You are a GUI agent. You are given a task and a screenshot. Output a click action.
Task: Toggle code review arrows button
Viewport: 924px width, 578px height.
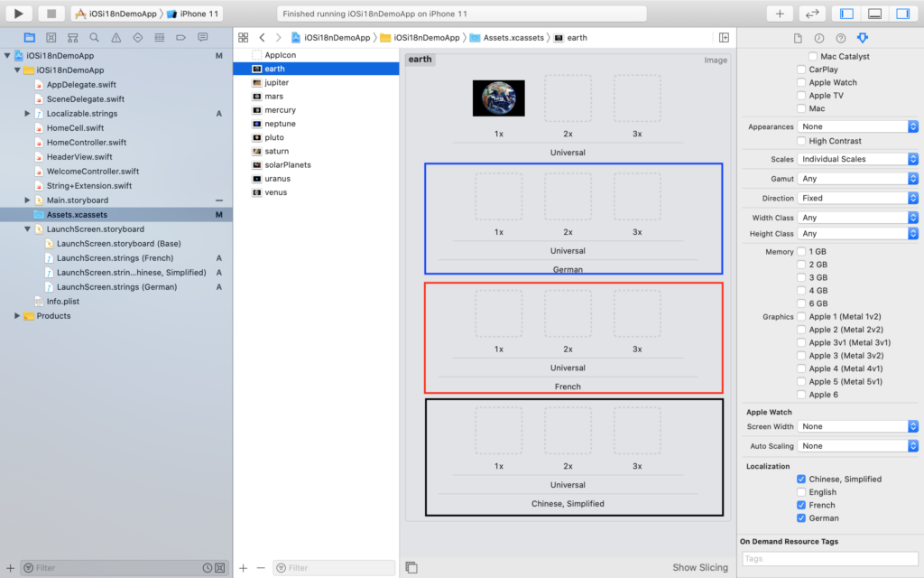812,14
